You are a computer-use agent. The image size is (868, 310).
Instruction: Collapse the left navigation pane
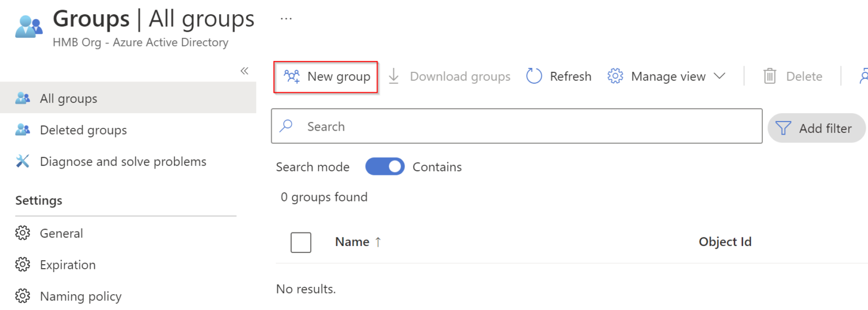(244, 71)
